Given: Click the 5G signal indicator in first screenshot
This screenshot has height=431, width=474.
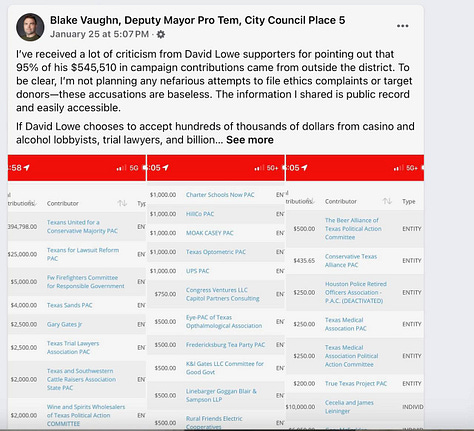Looking at the screenshot, I should tap(134, 168).
